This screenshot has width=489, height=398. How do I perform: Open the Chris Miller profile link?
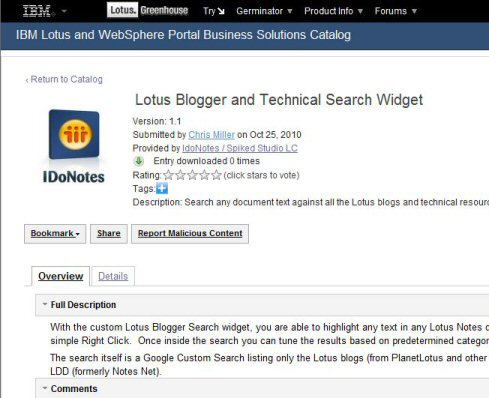[x=211, y=135]
